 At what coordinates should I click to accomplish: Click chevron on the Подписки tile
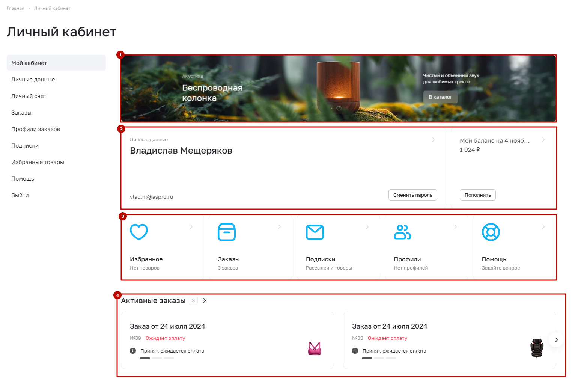367,227
